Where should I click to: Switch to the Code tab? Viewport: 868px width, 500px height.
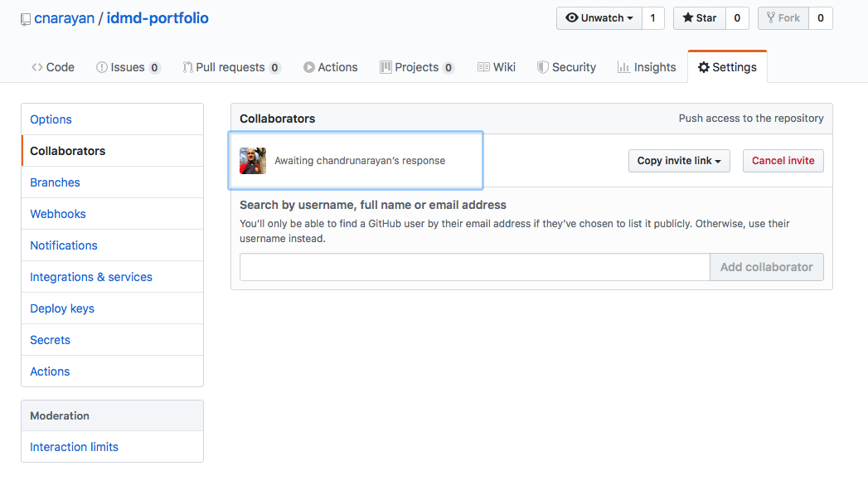53,67
